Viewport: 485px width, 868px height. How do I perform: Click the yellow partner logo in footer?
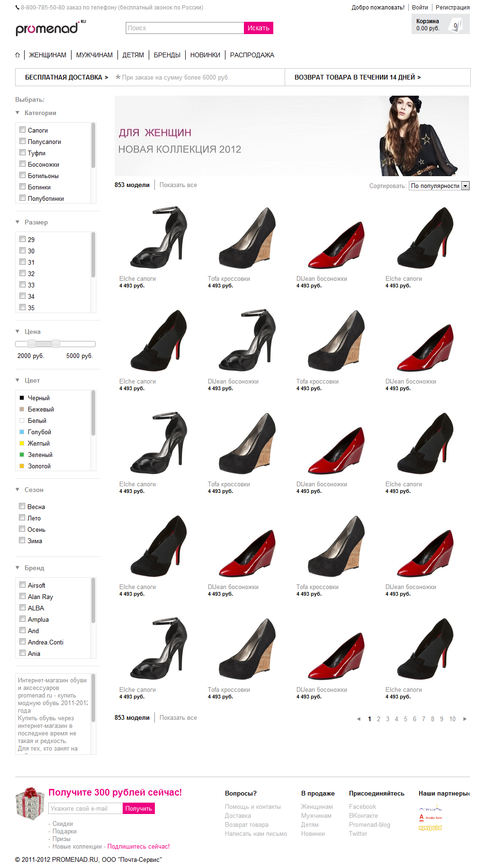pos(430,828)
